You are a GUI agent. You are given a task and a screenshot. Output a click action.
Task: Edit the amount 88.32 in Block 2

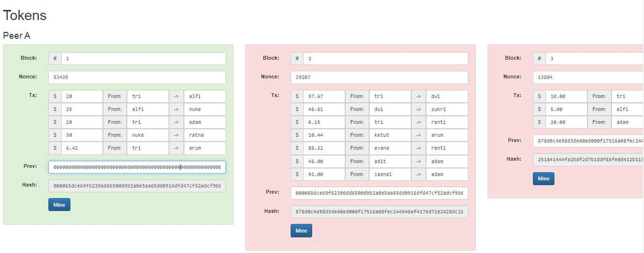click(x=324, y=148)
